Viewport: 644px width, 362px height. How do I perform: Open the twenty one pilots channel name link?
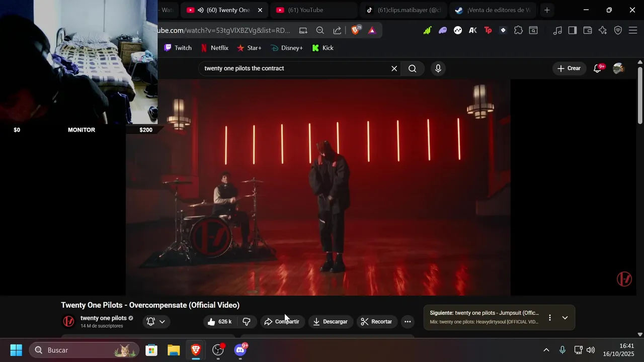click(104, 318)
